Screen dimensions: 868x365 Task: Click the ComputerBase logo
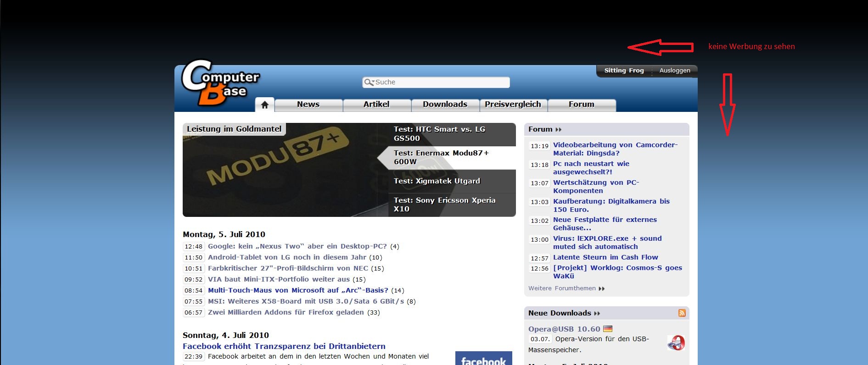click(221, 83)
